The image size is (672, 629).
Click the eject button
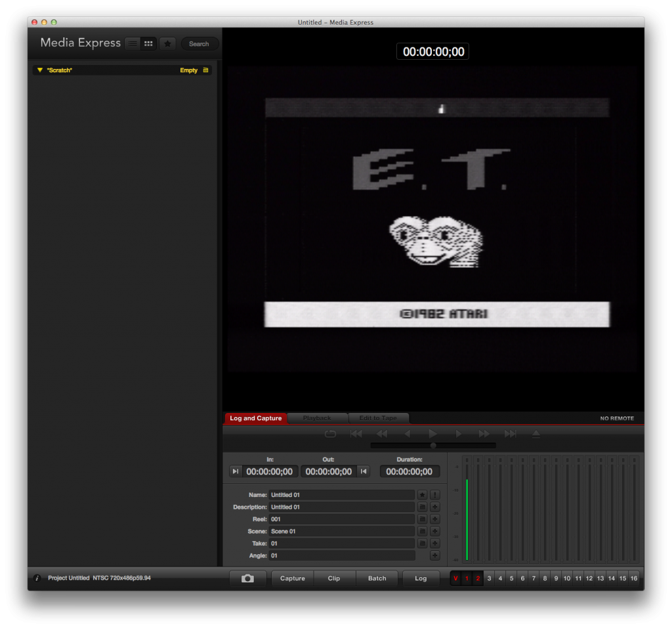click(x=536, y=434)
